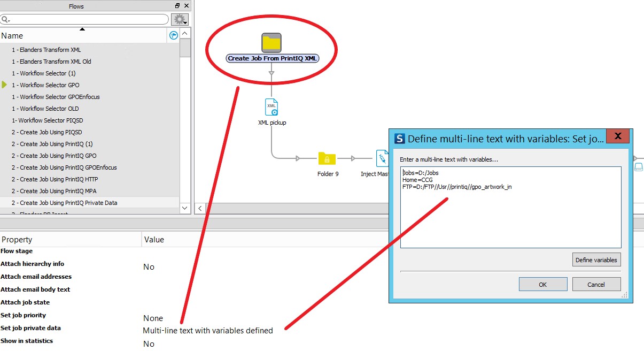
Task: Click the Show in statistics value No
Action: pyautogui.click(x=149, y=344)
